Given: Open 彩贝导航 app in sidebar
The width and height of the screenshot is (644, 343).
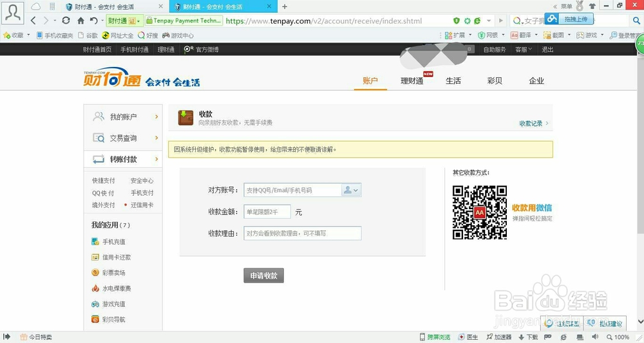Looking at the screenshot, I should point(108,319).
